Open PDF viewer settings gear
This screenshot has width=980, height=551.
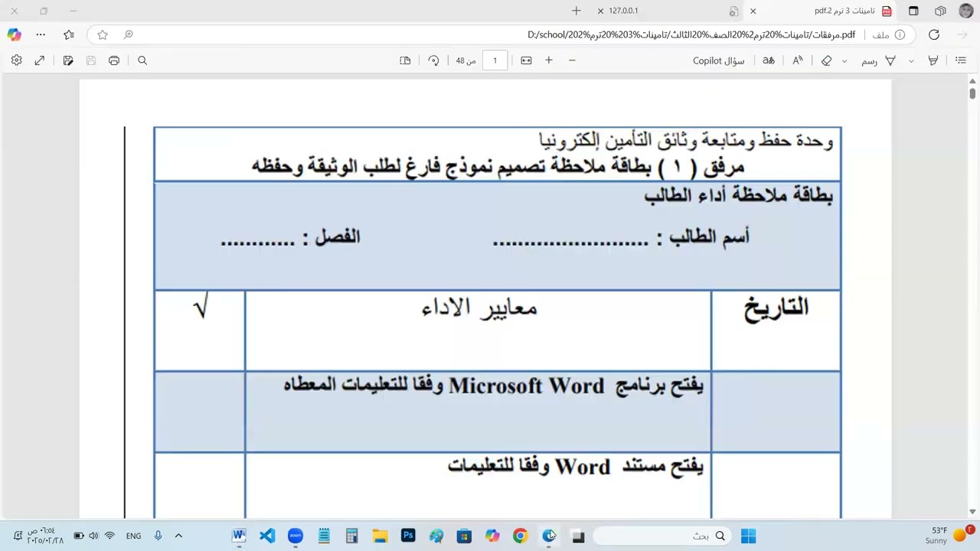pos(17,60)
